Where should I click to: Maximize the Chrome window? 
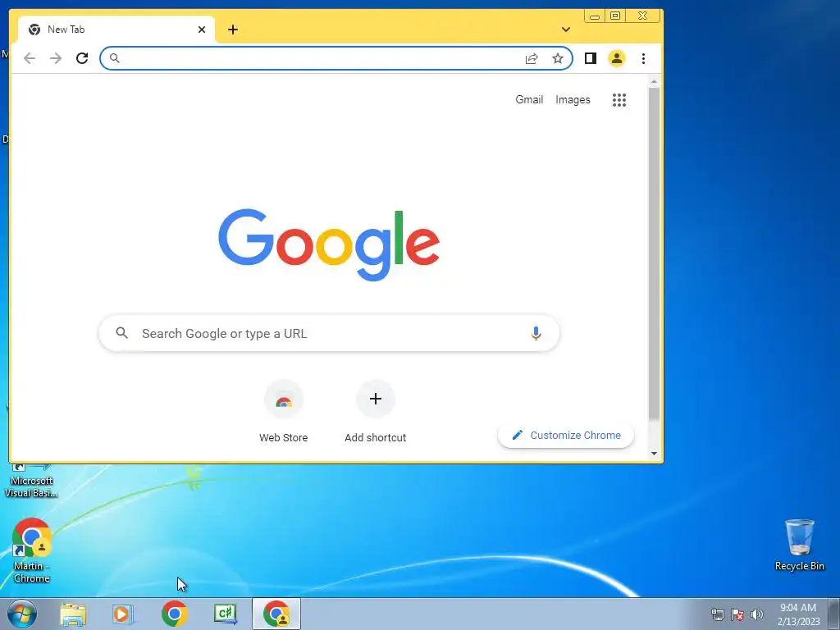[x=615, y=16]
